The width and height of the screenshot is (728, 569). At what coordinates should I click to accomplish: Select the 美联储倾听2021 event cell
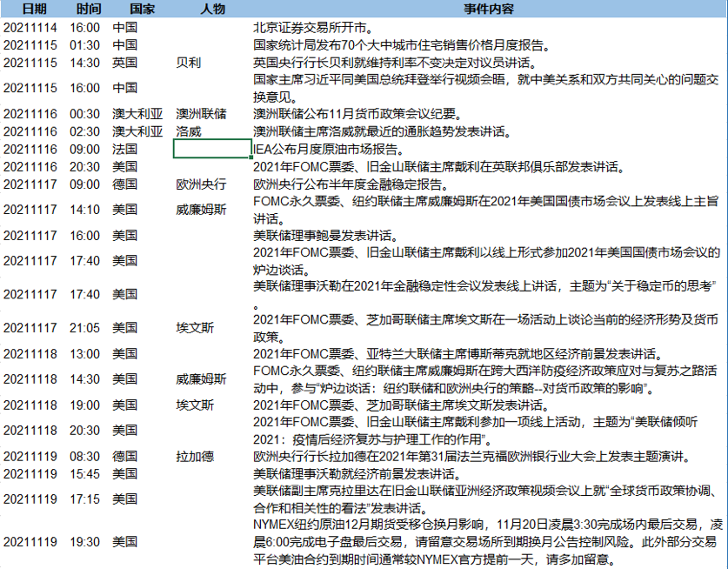(x=476, y=430)
